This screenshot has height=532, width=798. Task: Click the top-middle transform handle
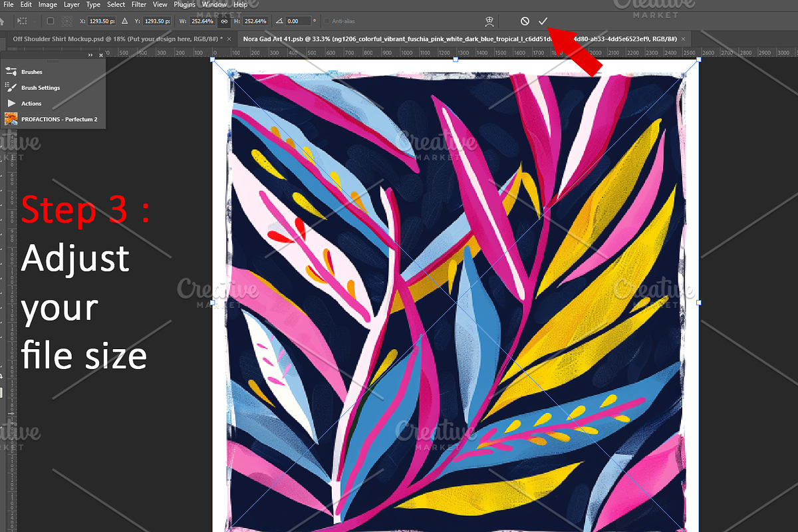[456, 59]
